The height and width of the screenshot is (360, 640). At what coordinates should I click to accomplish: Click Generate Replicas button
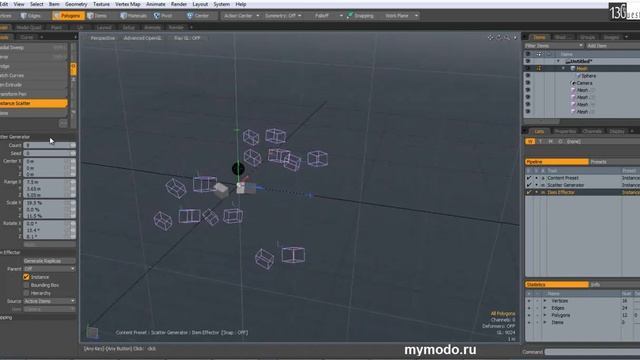(49, 261)
